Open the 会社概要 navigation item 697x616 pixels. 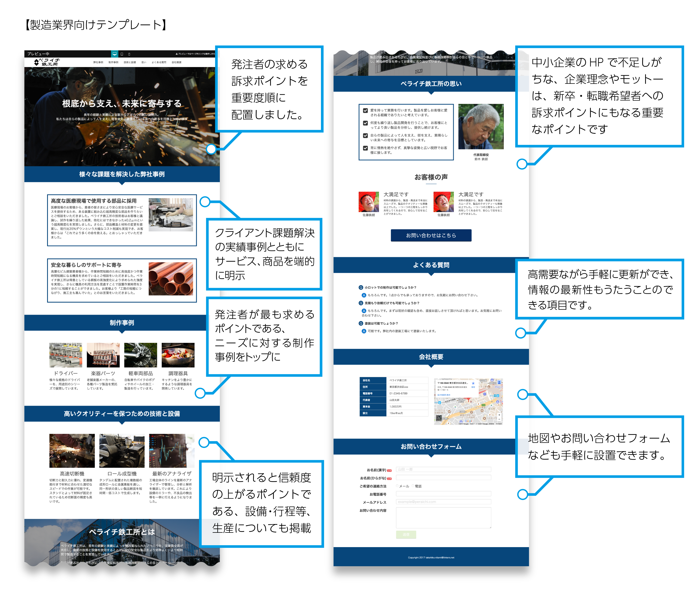[x=176, y=62]
